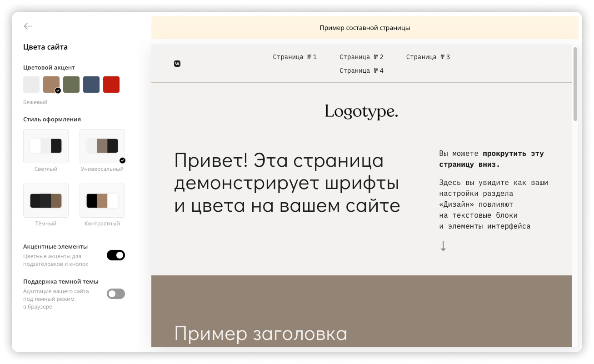Go to Страница №3 menu link

(428, 57)
